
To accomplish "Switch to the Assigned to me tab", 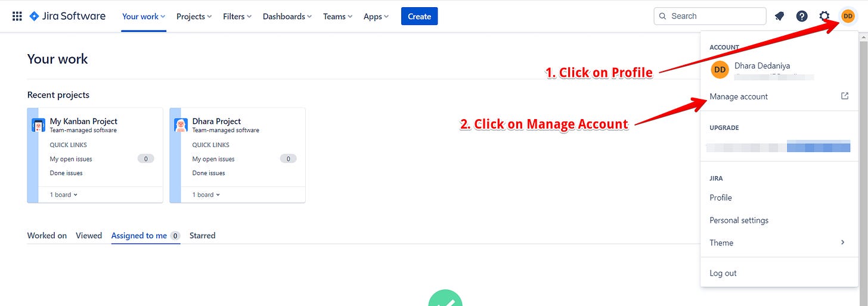I will (145, 235).
